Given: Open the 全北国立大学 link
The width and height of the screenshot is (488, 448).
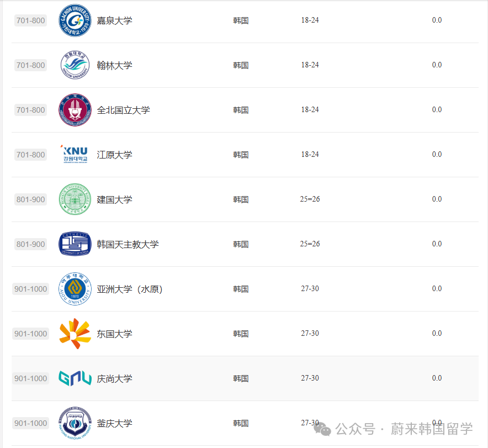Looking at the screenshot, I should (123, 110).
